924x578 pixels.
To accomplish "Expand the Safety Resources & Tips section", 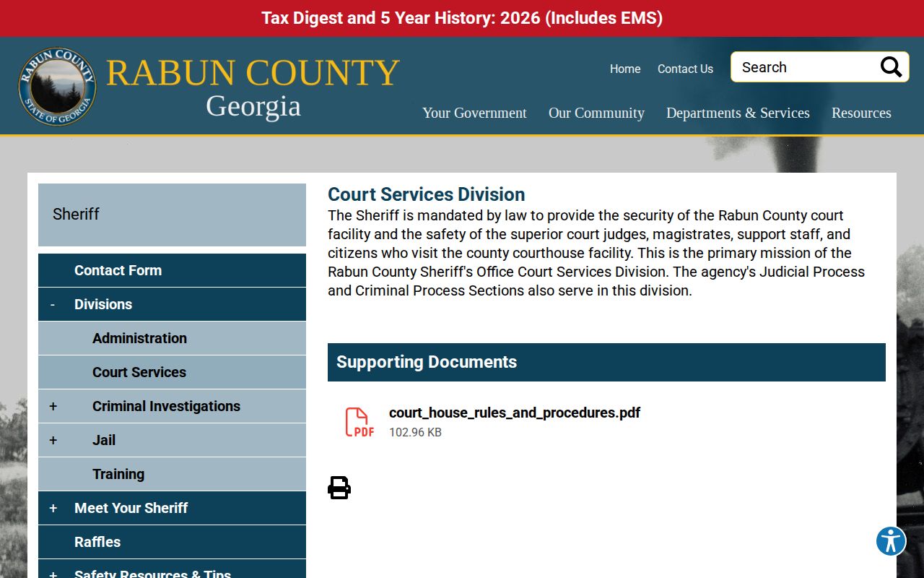I will point(53,574).
